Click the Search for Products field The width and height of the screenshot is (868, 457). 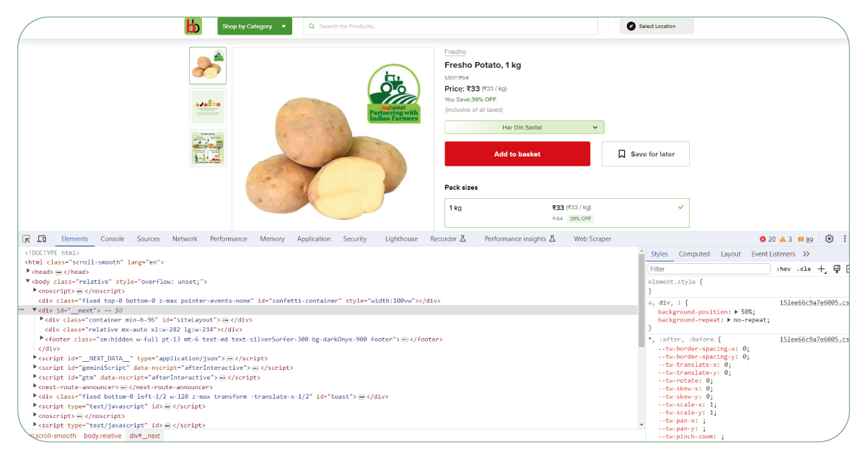click(451, 27)
